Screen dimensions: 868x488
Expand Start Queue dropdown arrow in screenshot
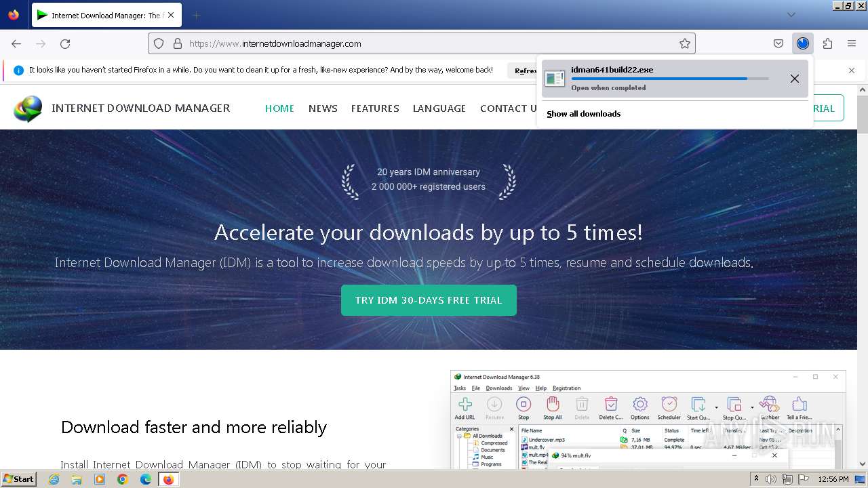click(716, 407)
